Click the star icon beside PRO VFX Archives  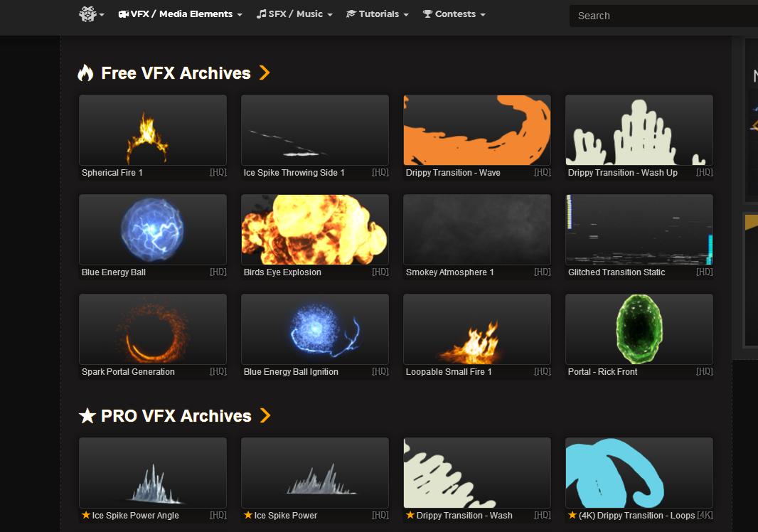click(87, 416)
